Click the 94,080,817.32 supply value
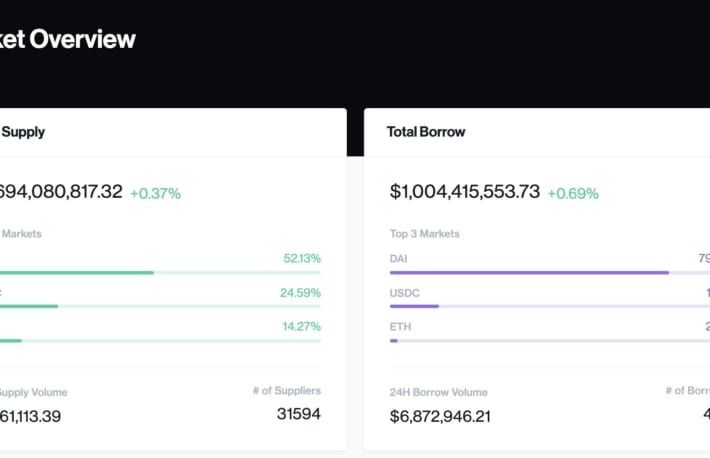 pos(61,192)
